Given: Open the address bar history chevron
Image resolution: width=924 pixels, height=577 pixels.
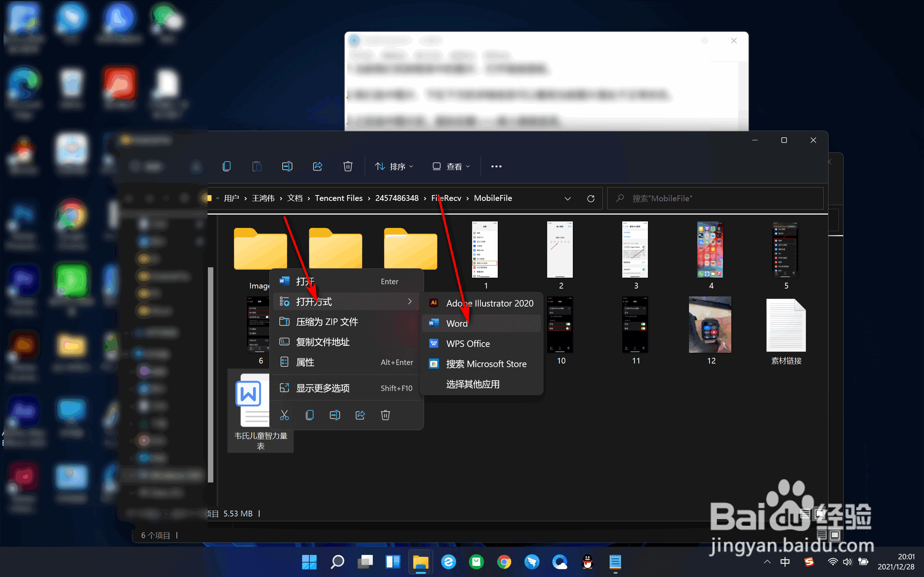Looking at the screenshot, I should point(567,198).
